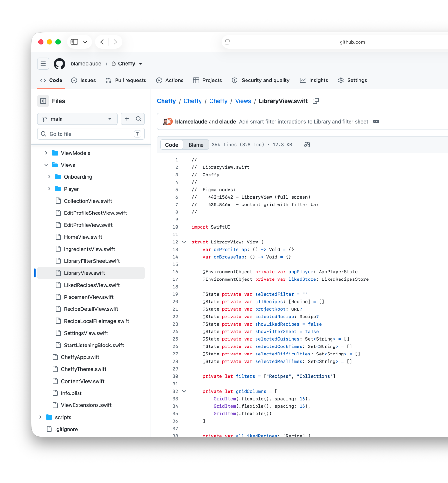The width and height of the screenshot is (448, 483).
Task: Open the Projects tab
Action: click(207, 80)
